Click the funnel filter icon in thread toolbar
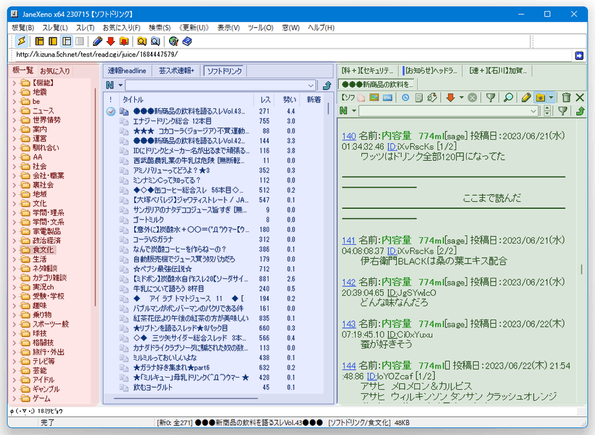The width and height of the screenshot is (595, 435). (x=491, y=98)
